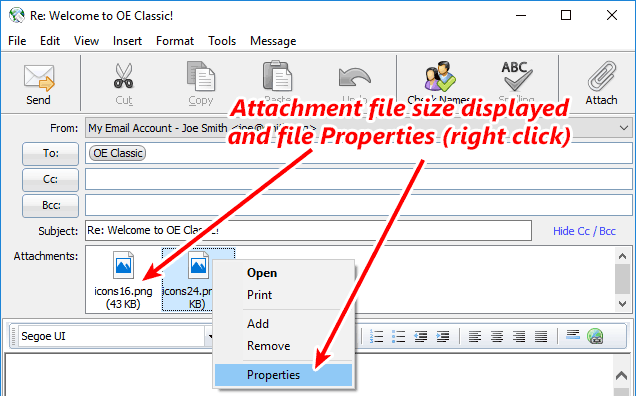Open the View menu
The image size is (636, 396).
click(86, 41)
